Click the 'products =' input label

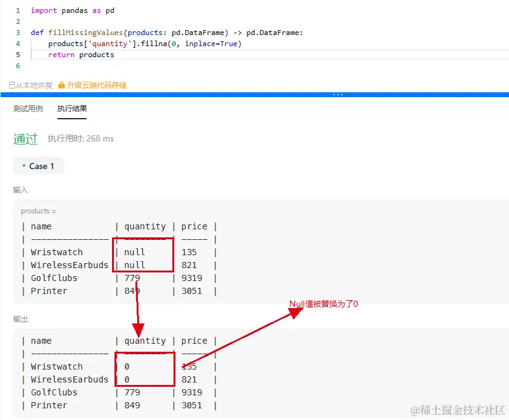(38, 211)
